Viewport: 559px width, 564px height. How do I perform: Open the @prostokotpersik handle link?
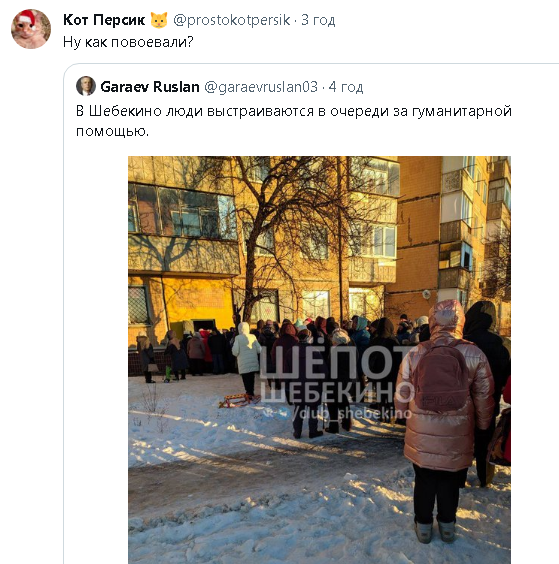click(232, 20)
